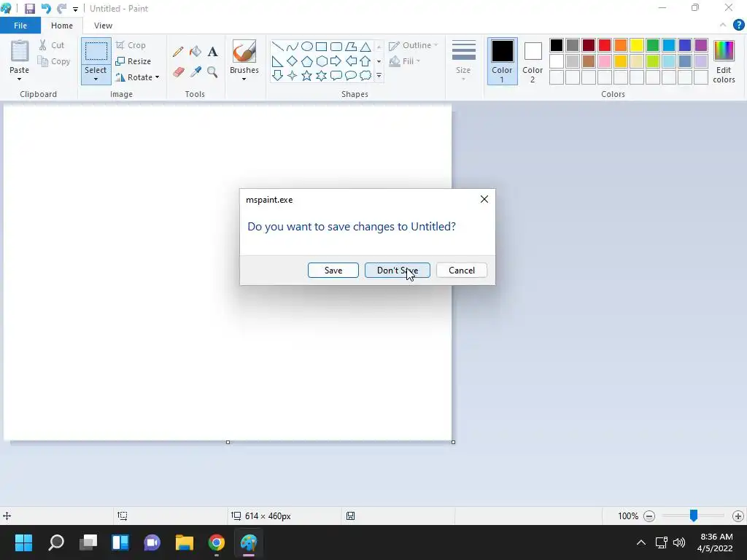This screenshot has width=747, height=560.
Task: Click the Paste clipboard icon
Action: click(x=20, y=50)
